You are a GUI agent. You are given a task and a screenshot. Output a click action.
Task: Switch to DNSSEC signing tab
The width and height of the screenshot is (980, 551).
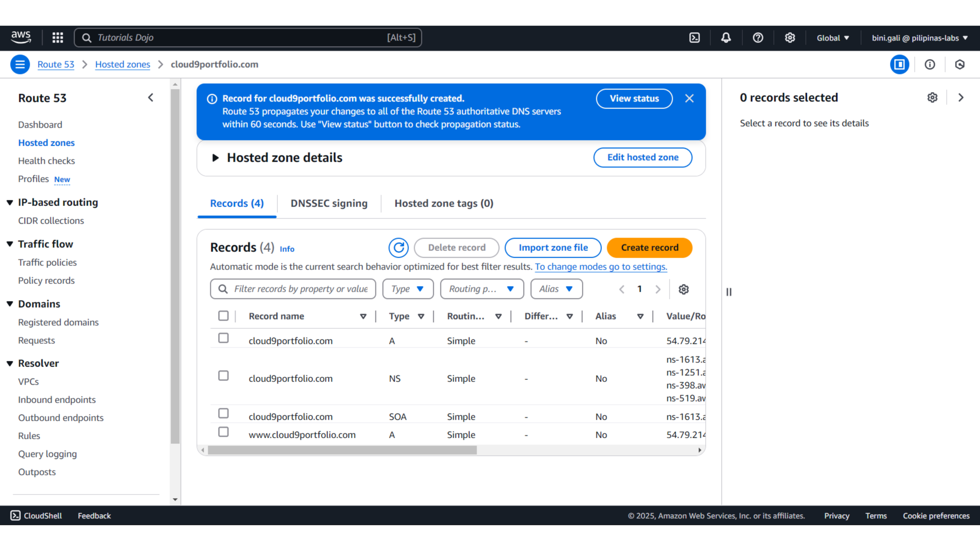pyautogui.click(x=329, y=203)
